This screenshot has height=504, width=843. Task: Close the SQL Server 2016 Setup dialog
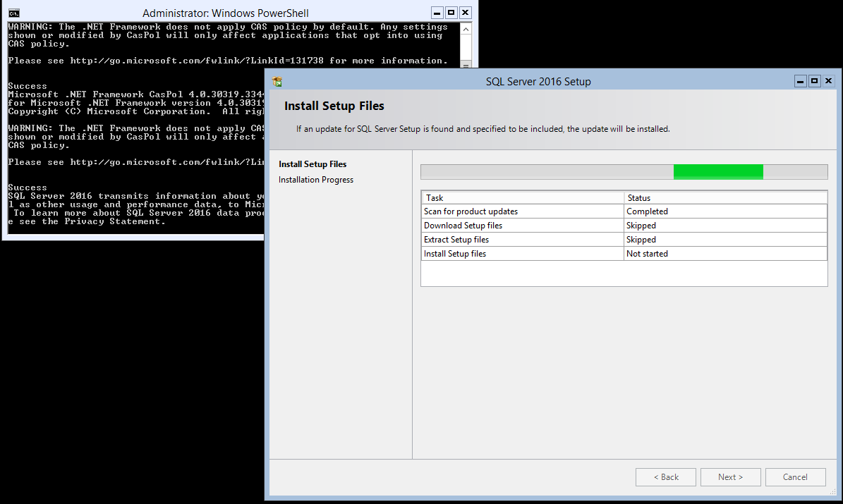(828, 81)
